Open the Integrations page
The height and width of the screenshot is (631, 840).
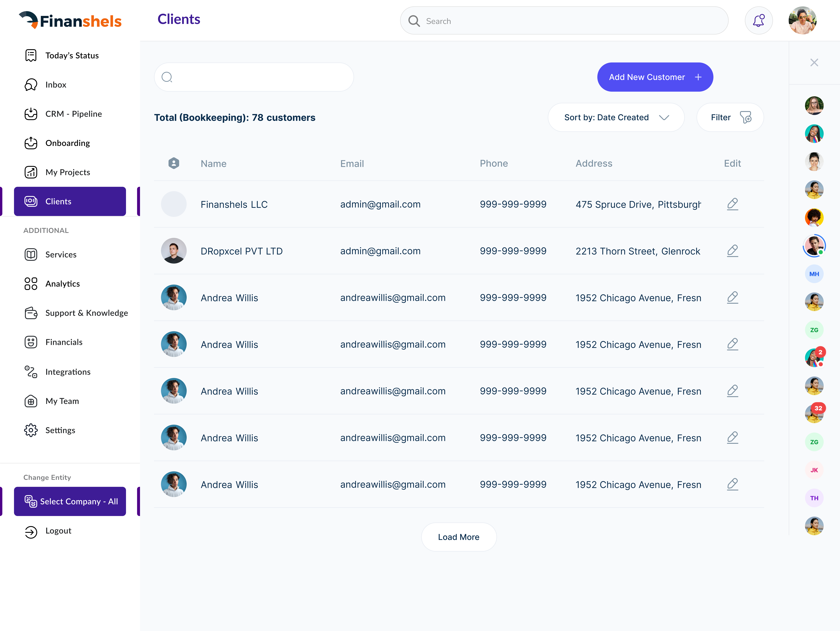coord(70,372)
